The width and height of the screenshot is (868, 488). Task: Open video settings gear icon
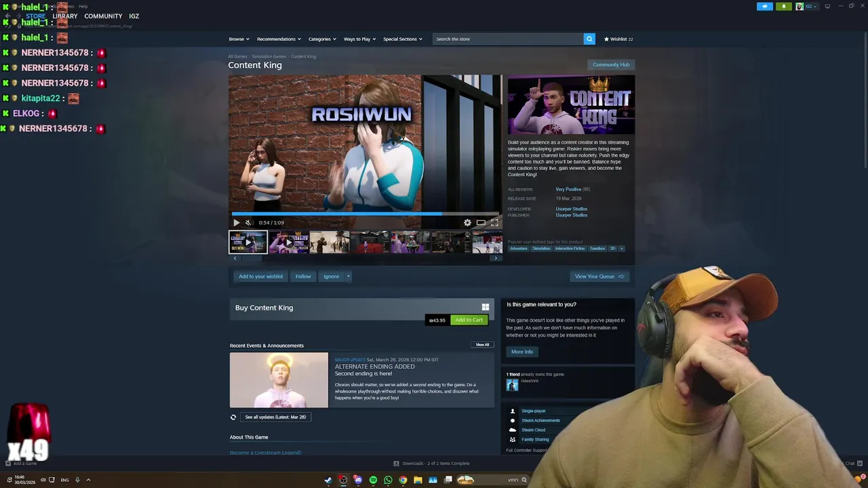click(x=467, y=222)
